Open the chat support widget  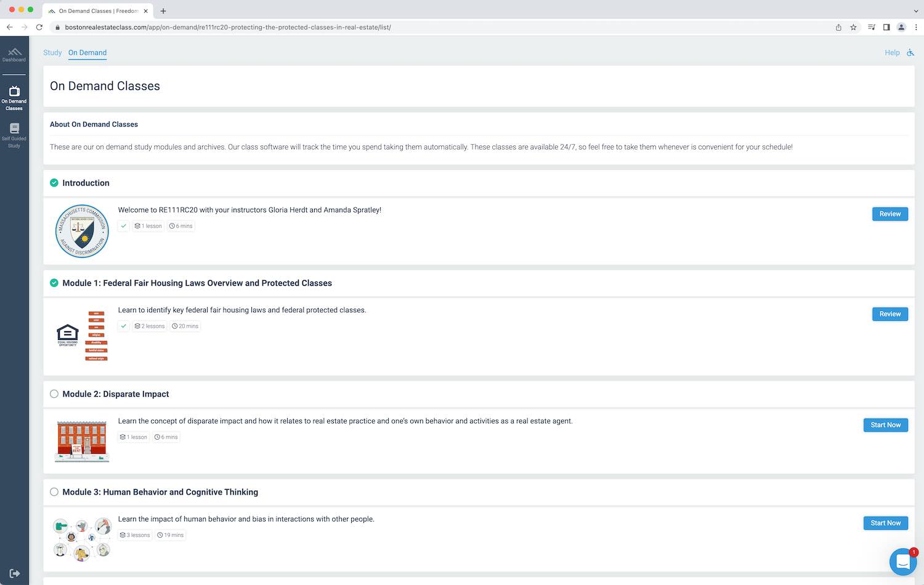click(902, 562)
